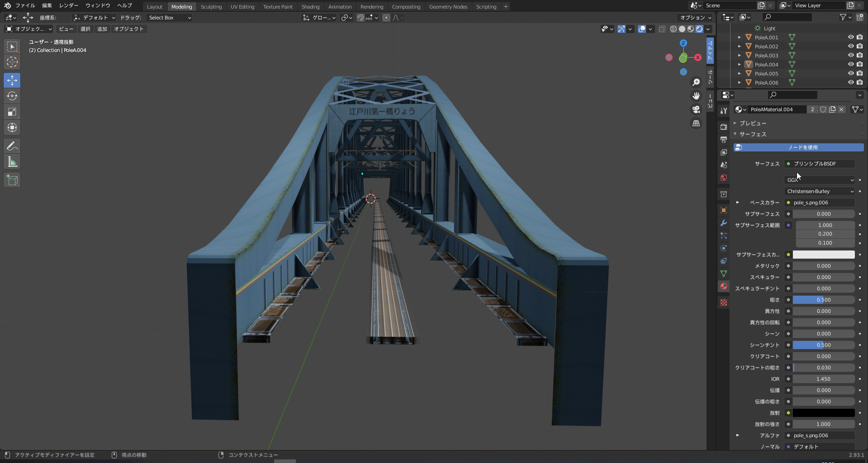The image size is (868, 463).
Task: Select the Measure ruler tool
Action: (x=12, y=162)
